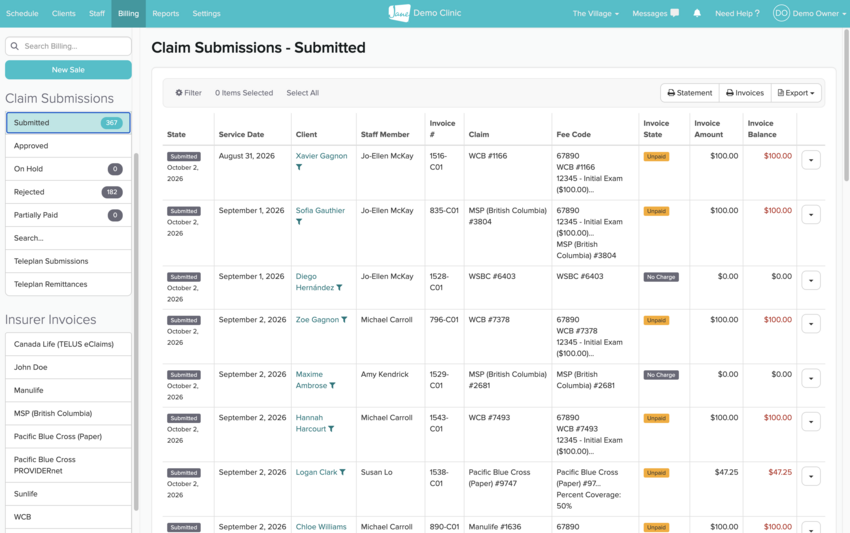
Task: Open MSP (British Columbia) insurer invoices
Action: point(68,413)
